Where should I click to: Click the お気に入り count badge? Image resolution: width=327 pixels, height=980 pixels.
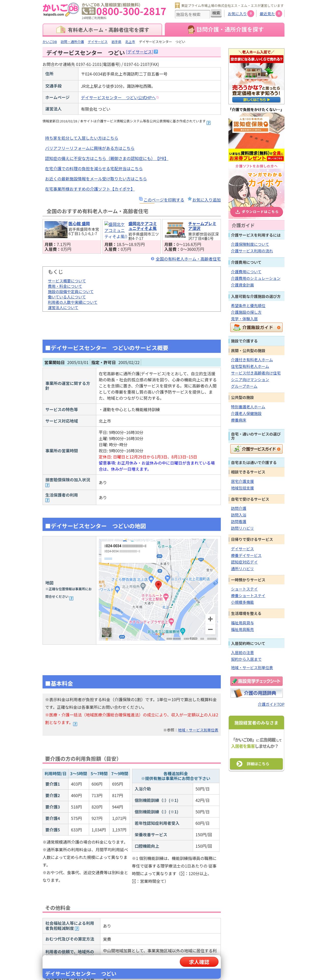251,14
